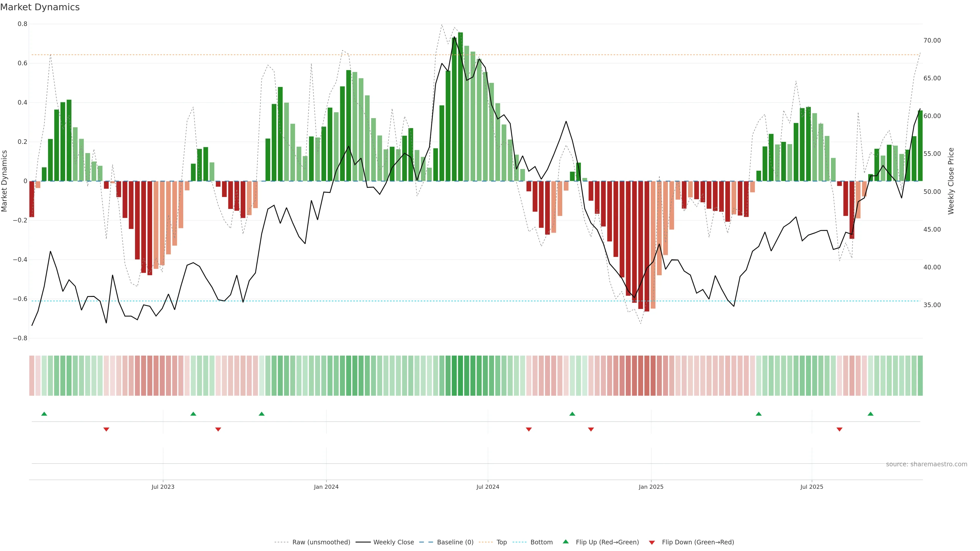Click the first red flip-down triangle marker
This screenshot has height=551, width=980.
tap(106, 429)
